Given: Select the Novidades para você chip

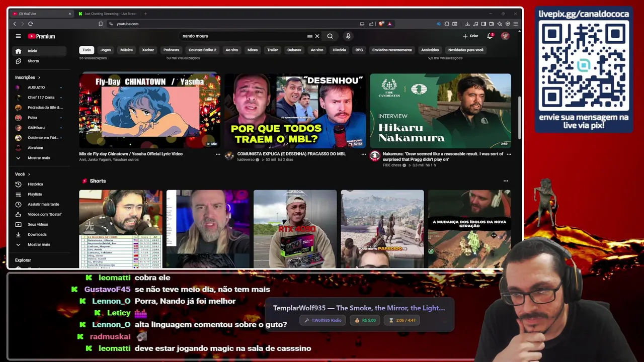Looking at the screenshot, I should tap(466, 50).
